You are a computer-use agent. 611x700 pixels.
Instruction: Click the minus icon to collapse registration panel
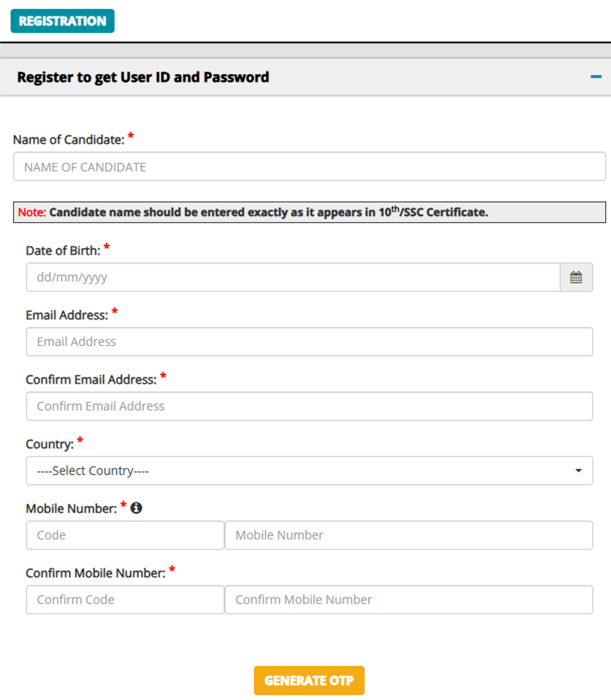point(595,76)
